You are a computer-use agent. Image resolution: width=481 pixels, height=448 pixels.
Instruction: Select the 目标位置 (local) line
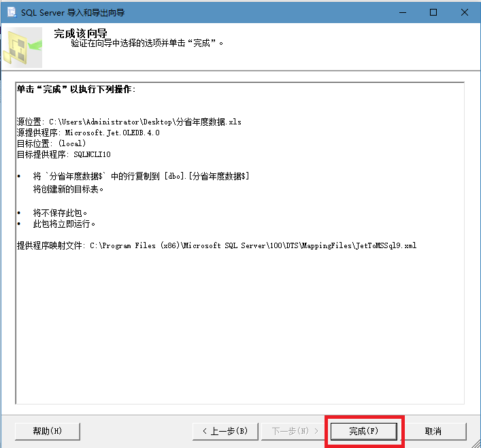click(x=52, y=143)
